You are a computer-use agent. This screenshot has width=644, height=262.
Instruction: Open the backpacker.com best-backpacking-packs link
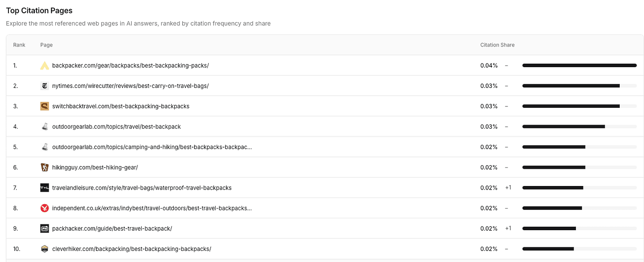point(130,65)
